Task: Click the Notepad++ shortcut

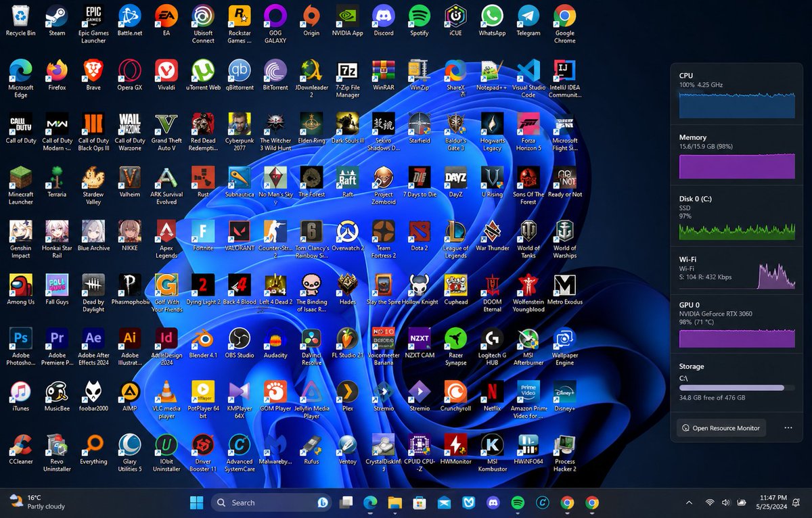Action: click(492, 75)
